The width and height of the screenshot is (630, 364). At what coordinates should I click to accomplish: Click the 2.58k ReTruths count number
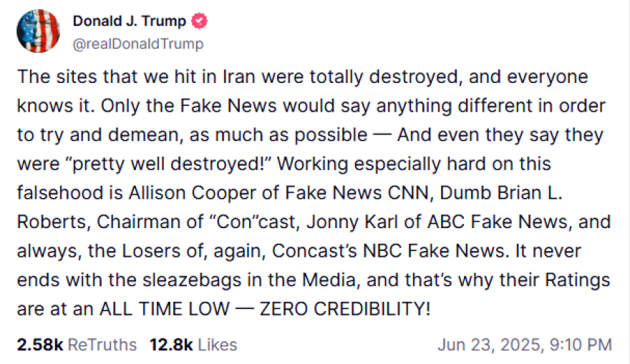coord(39,345)
